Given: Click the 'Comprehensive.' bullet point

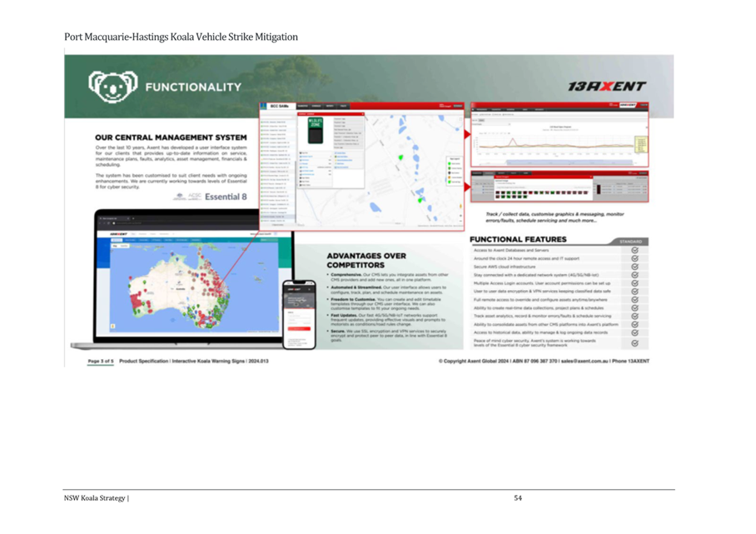Looking at the screenshot, I should point(389,277).
